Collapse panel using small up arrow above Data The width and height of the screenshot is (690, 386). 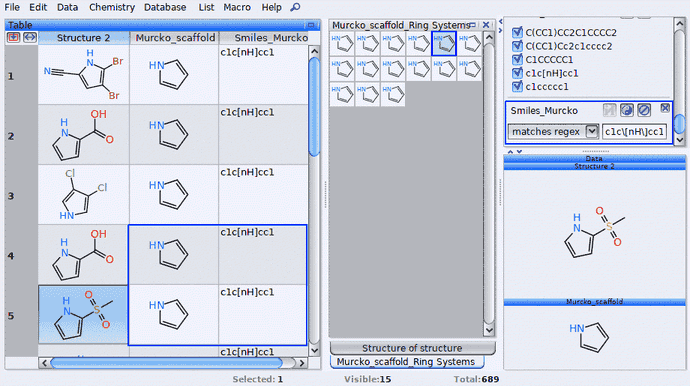point(510,151)
